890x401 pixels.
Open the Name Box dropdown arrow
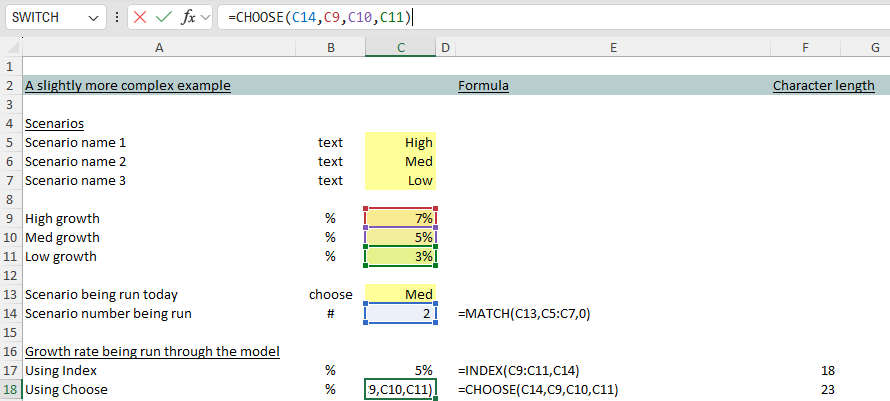click(x=93, y=18)
